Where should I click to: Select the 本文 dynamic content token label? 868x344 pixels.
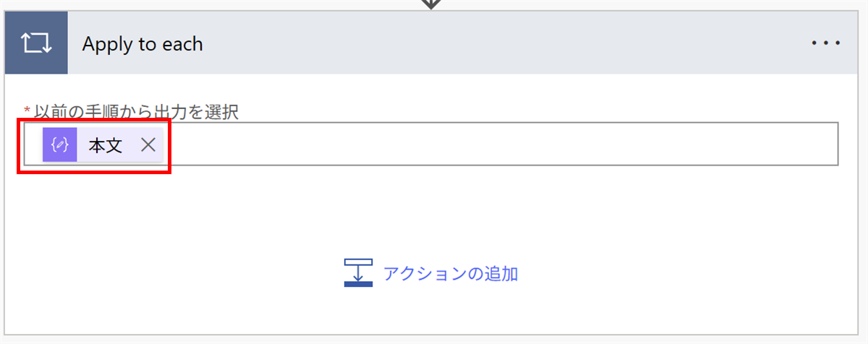[106, 145]
